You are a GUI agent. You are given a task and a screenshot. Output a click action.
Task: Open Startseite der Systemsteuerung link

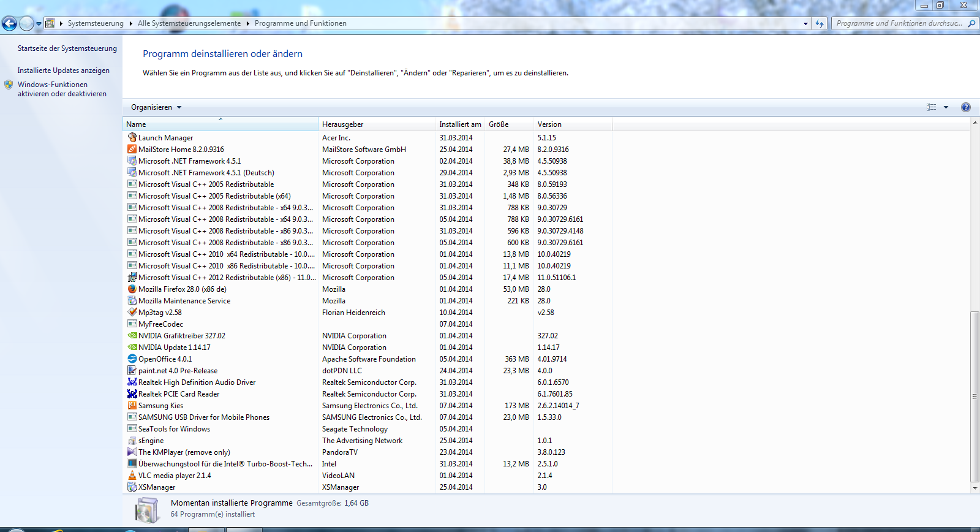point(67,48)
